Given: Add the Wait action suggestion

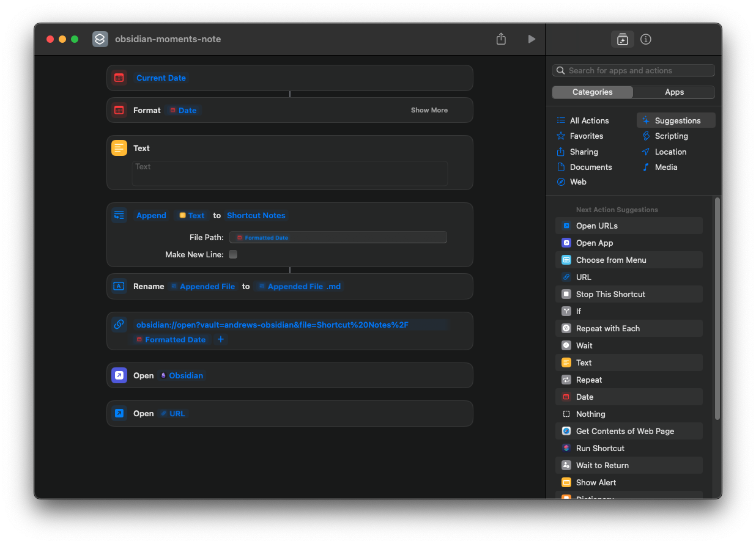Looking at the screenshot, I should (x=629, y=345).
